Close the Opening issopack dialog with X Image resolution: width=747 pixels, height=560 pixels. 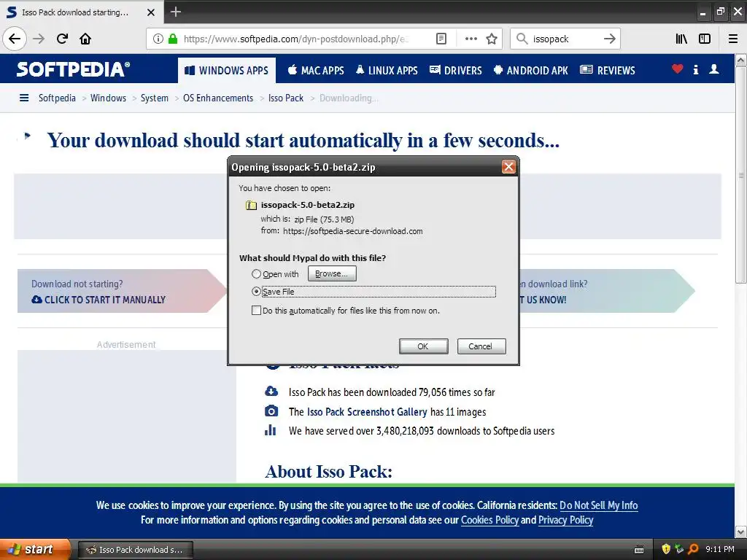tap(508, 167)
